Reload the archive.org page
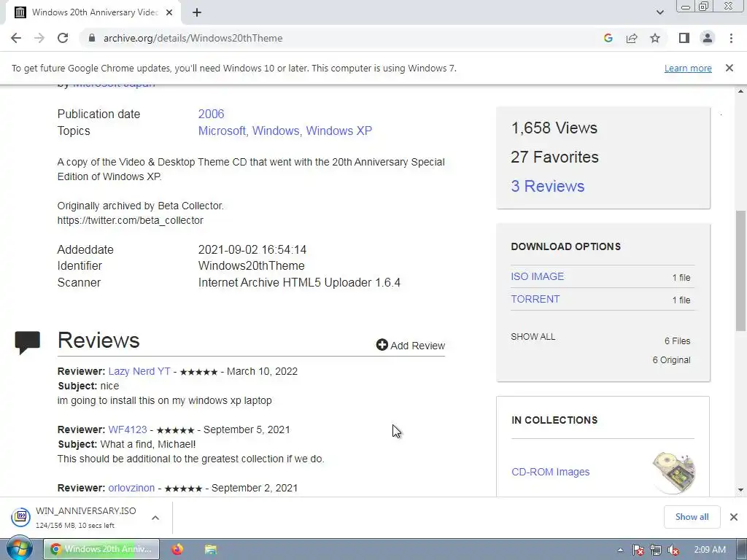The width and height of the screenshot is (747, 560). click(x=63, y=38)
